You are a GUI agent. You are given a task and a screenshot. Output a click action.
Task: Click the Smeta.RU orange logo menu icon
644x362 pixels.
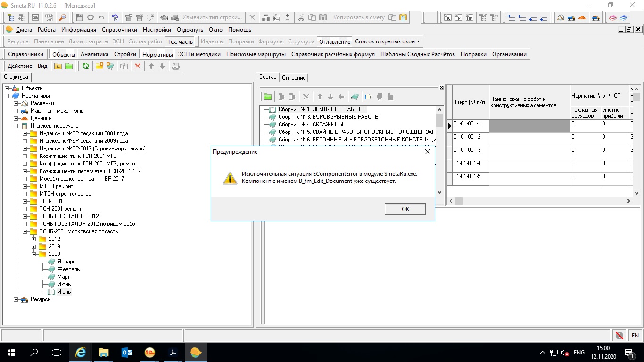9,30
